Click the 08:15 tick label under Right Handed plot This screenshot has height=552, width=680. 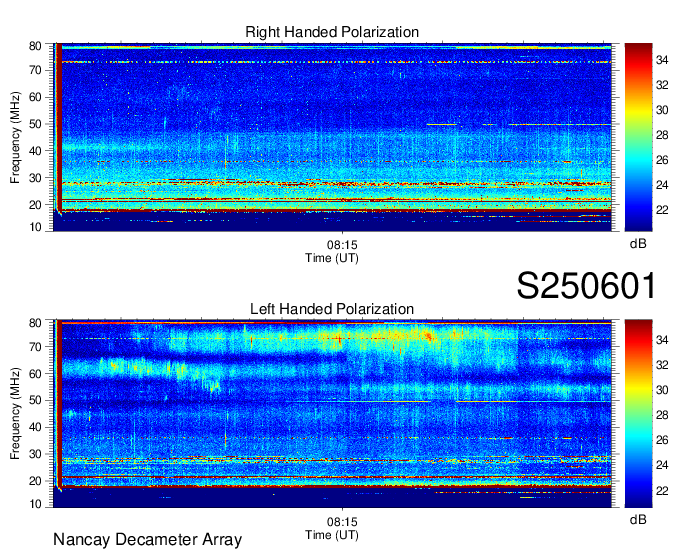342,245
